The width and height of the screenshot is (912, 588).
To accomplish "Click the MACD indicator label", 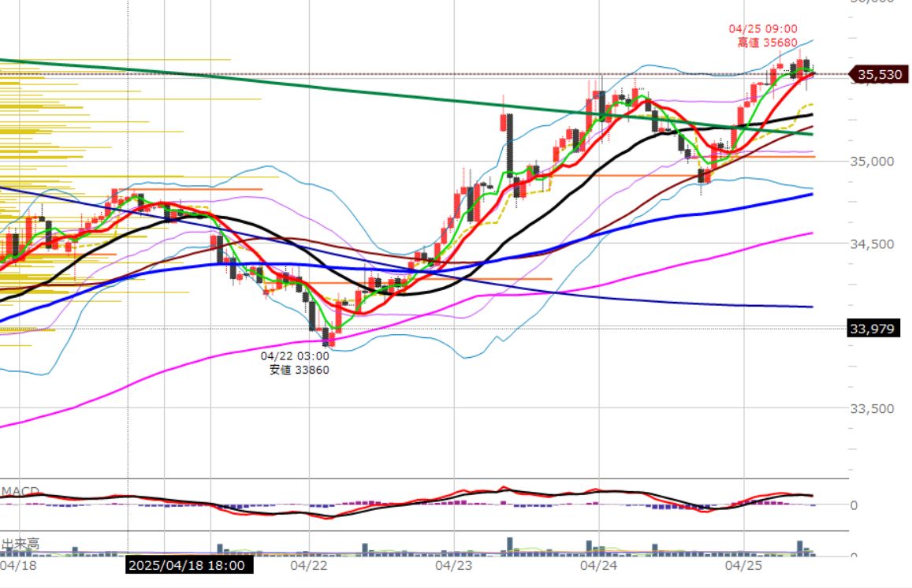I will (x=20, y=492).
